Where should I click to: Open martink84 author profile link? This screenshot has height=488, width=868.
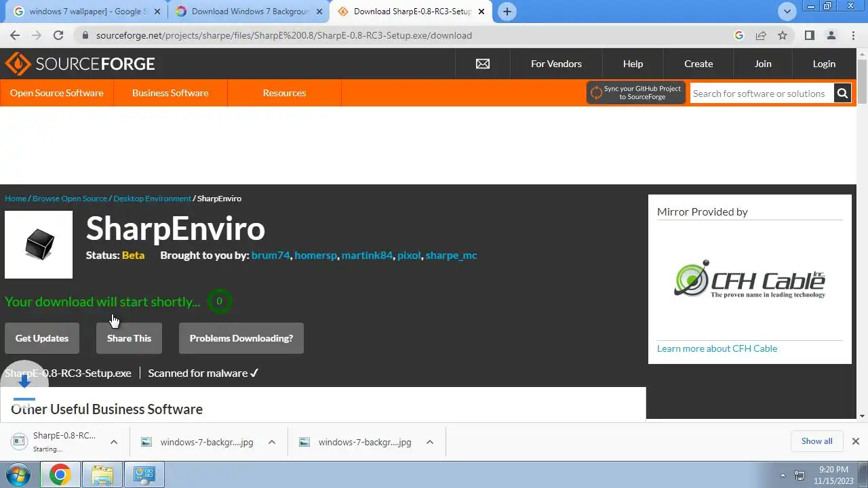tap(367, 256)
